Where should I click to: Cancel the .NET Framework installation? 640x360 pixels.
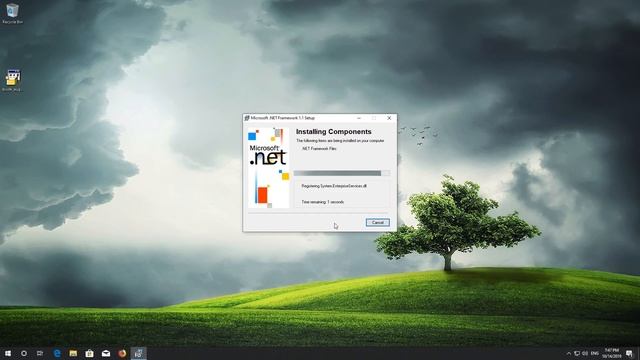pos(378,222)
